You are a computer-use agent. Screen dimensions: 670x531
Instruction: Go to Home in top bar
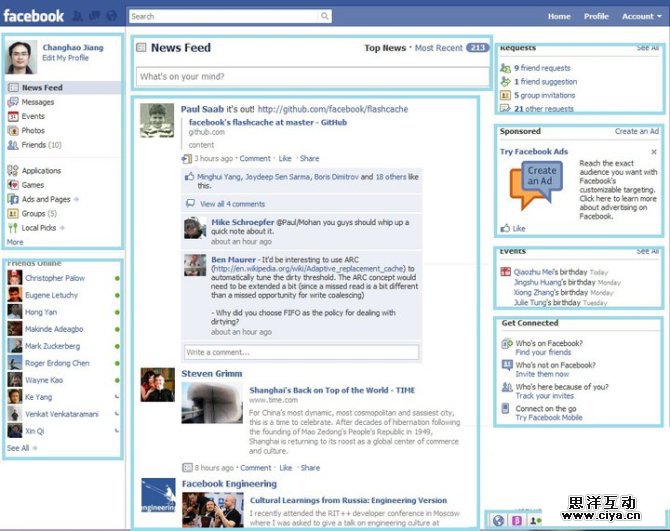pyautogui.click(x=559, y=16)
